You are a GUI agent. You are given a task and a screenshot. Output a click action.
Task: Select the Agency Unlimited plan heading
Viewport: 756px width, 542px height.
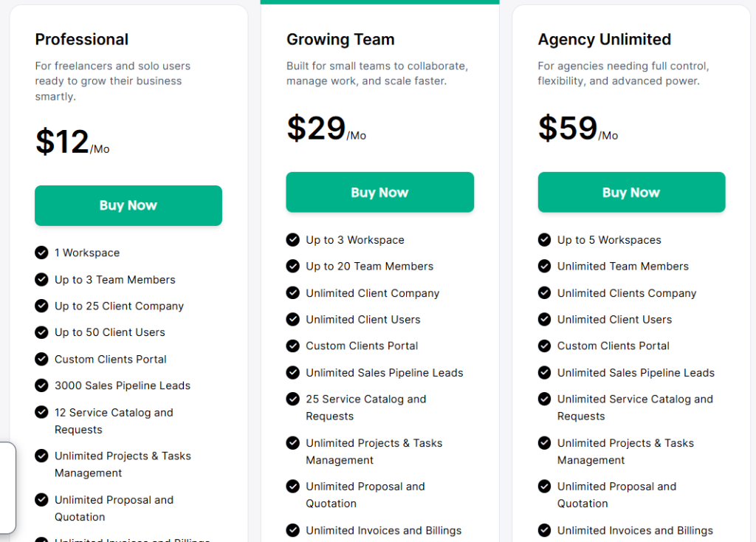click(x=604, y=40)
